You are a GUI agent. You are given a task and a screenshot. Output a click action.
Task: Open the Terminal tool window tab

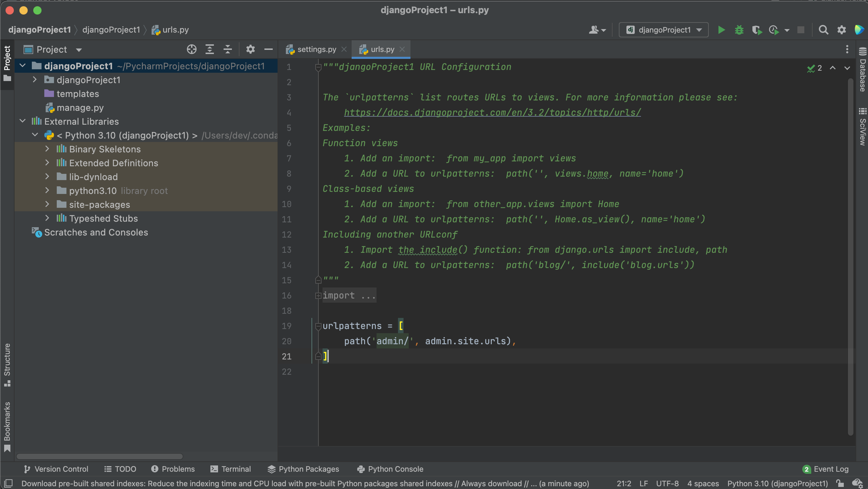230,469
